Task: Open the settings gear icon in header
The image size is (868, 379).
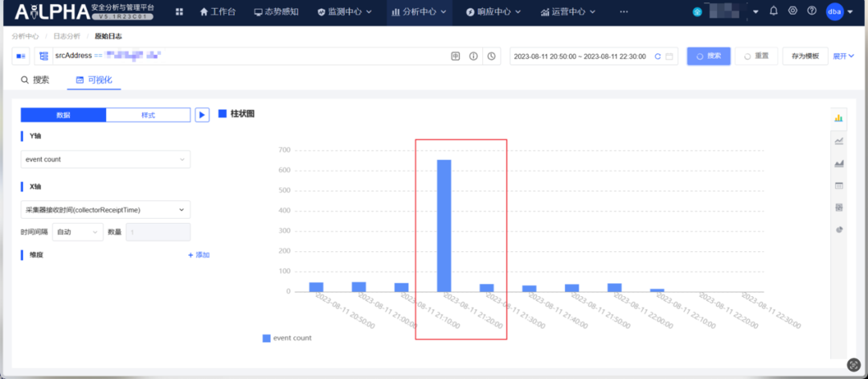Action: tap(792, 11)
